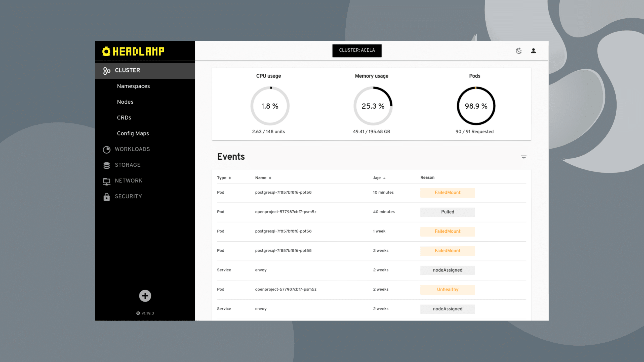Toggle dark mode moon icon
Image resolution: width=644 pixels, height=362 pixels.
[519, 51]
